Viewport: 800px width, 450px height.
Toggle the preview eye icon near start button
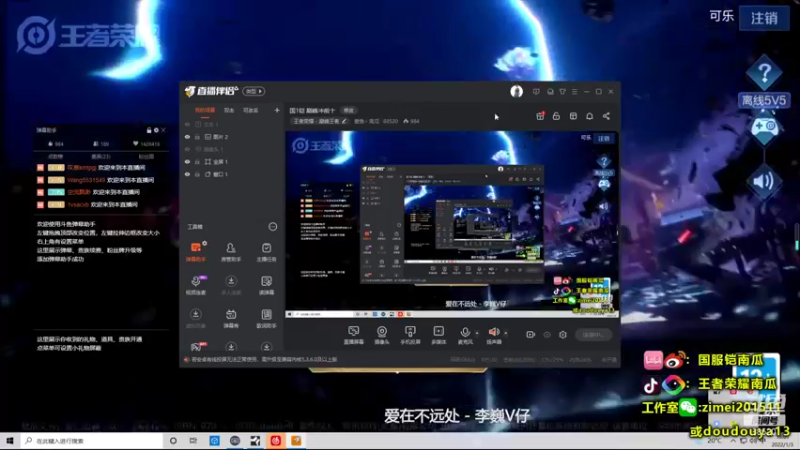547,335
